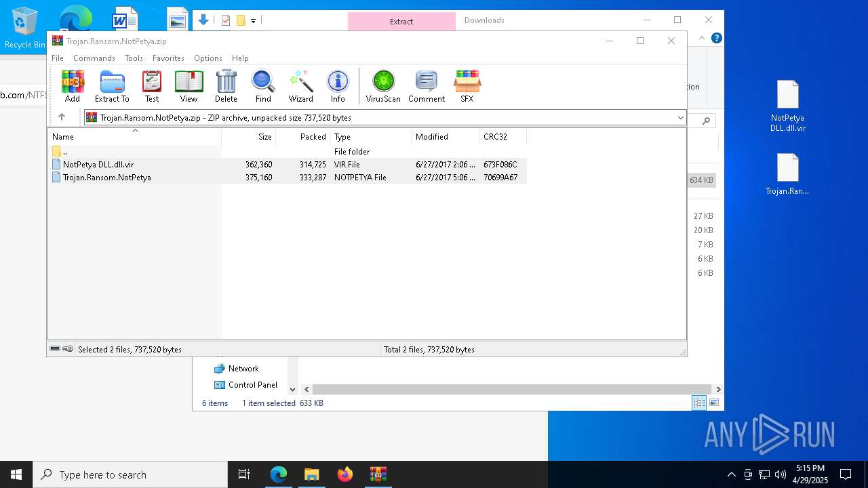Click the key icon in WinRAR status bar
The width and height of the screenshot is (868, 488).
[68, 349]
